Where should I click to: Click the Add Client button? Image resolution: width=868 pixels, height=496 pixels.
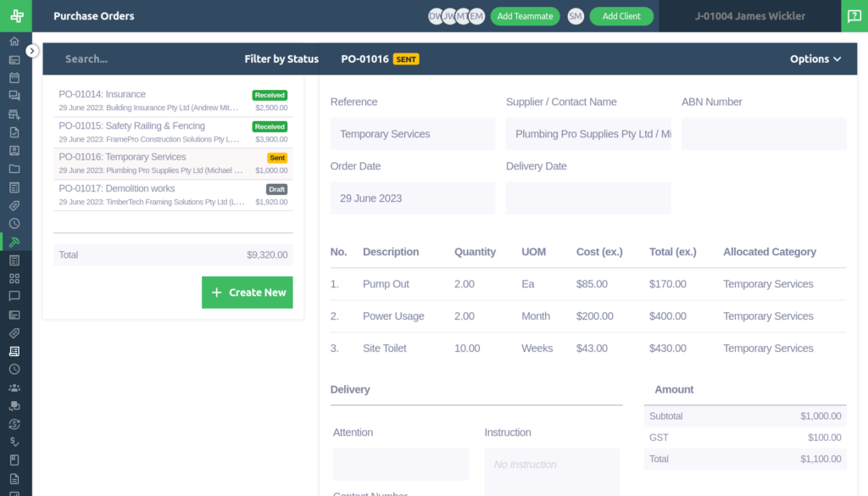(x=621, y=16)
